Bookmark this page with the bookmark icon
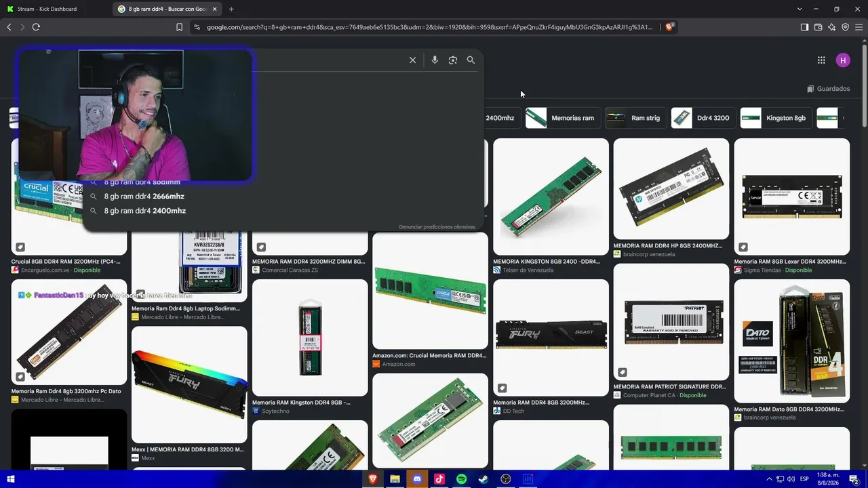Viewport: 868px width, 488px height. coord(179,27)
